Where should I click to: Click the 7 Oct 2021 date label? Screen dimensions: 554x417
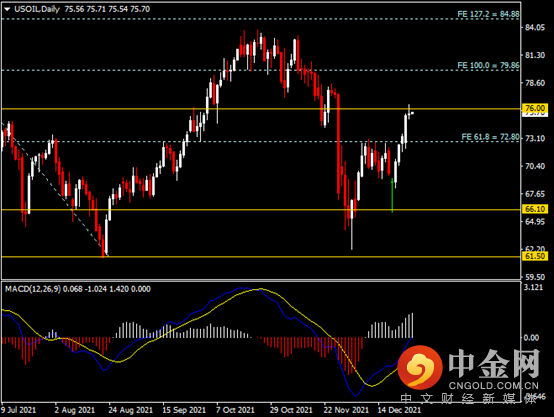click(235, 410)
